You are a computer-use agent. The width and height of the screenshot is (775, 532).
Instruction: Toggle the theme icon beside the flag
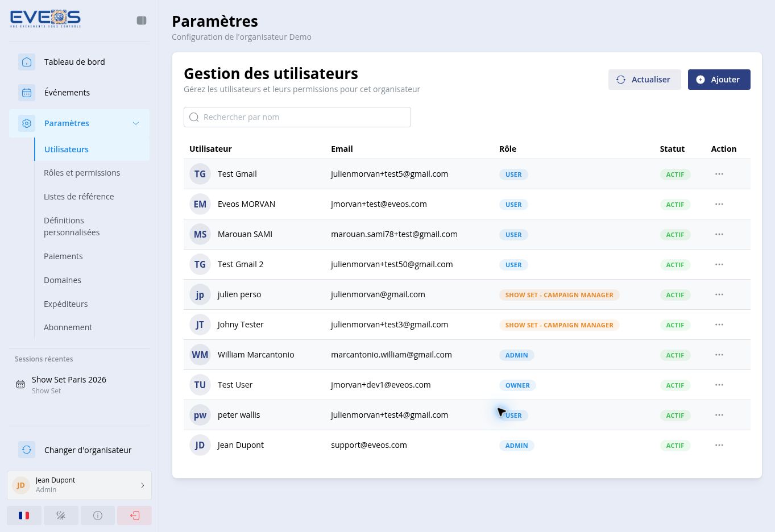(x=61, y=516)
